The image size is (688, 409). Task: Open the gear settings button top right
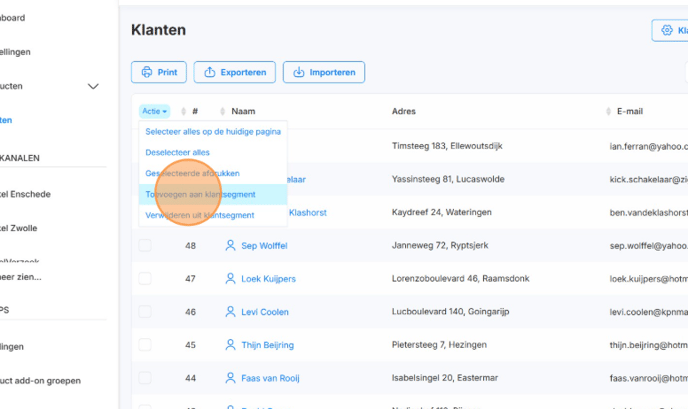pyautogui.click(x=667, y=31)
